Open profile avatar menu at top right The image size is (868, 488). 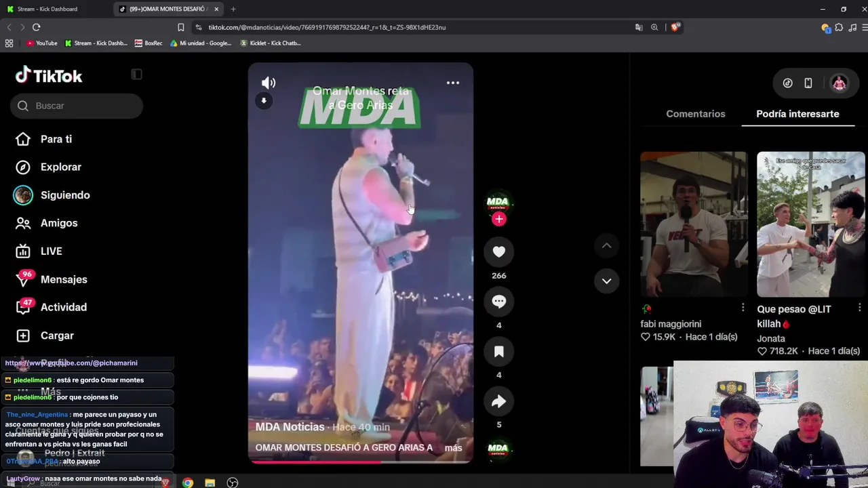coord(840,83)
